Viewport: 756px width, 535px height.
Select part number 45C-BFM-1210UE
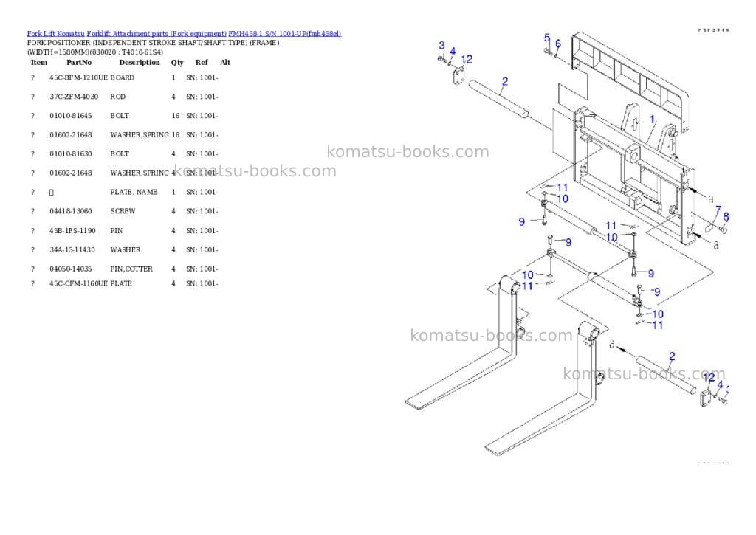pyautogui.click(x=78, y=77)
